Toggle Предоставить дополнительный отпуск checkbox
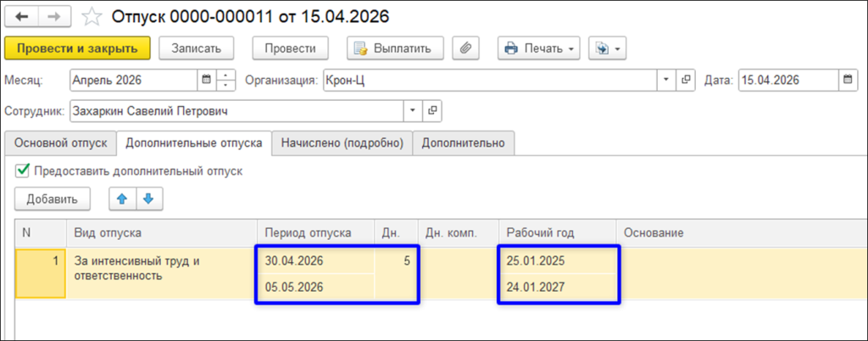The height and width of the screenshot is (341, 868). click(x=22, y=171)
